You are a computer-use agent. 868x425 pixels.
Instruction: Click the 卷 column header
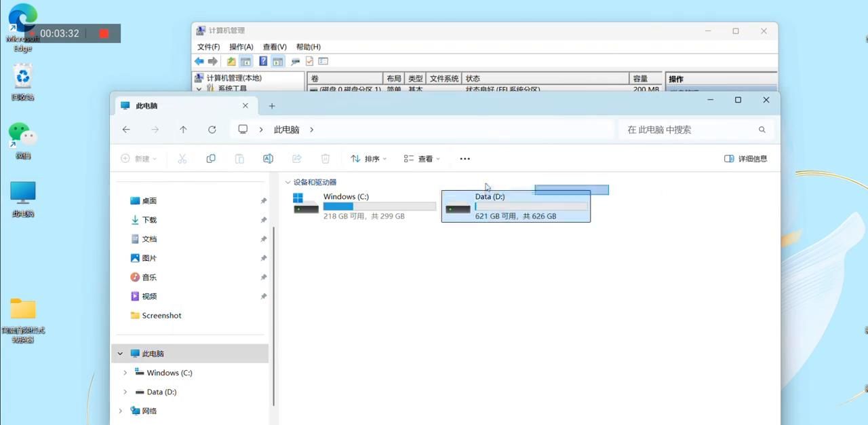[x=345, y=79]
